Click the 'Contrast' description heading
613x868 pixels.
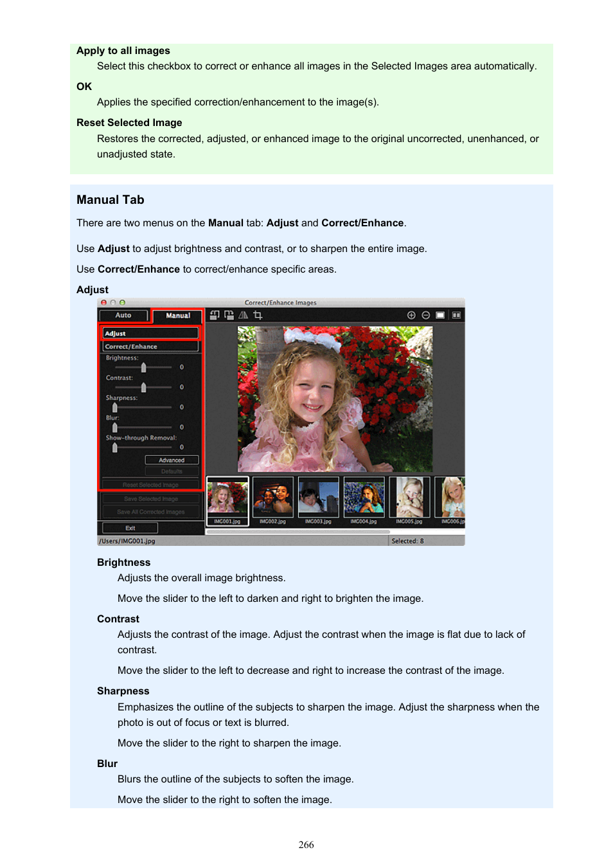click(x=118, y=619)
